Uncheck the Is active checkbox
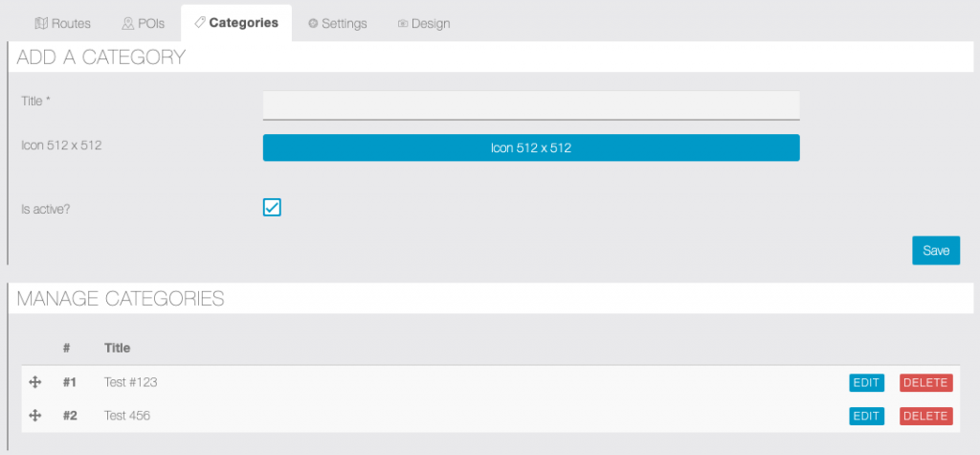This screenshot has width=980, height=455. [x=272, y=208]
